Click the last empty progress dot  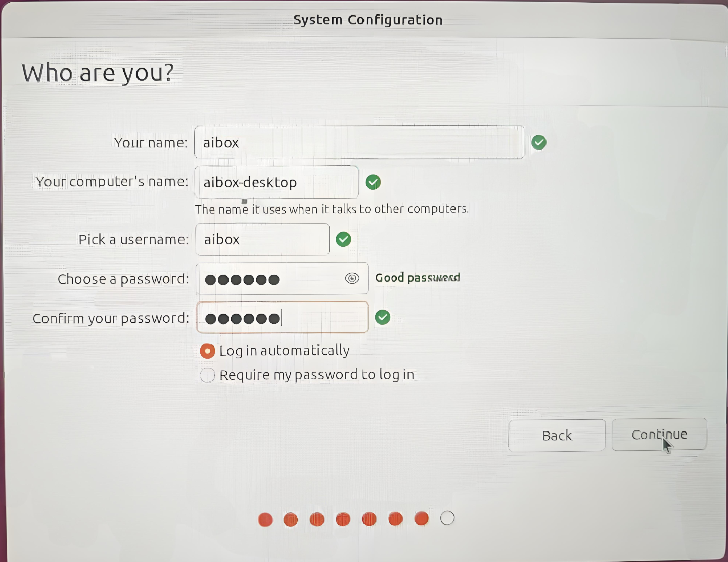tap(447, 518)
